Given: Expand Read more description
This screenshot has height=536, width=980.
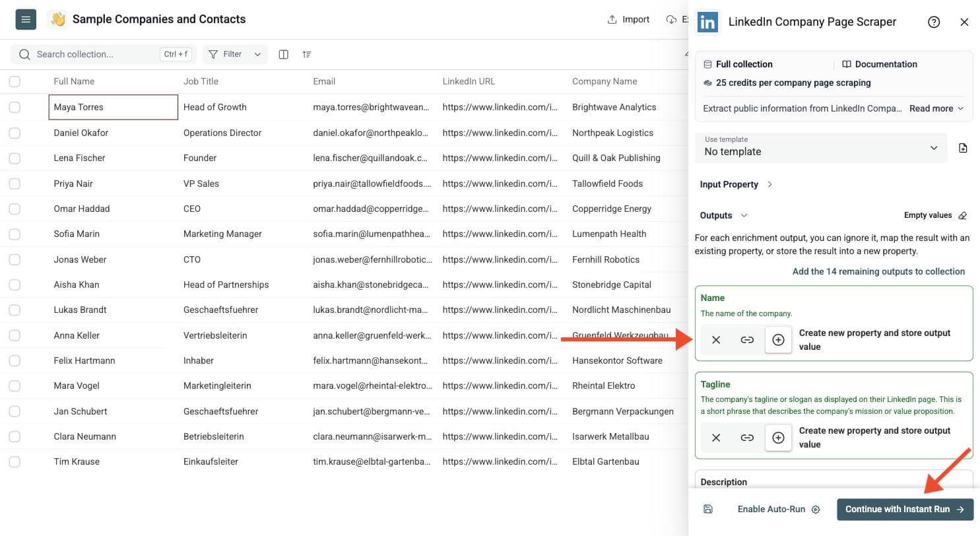Looking at the screenshot, I should (x=936, y=108).
